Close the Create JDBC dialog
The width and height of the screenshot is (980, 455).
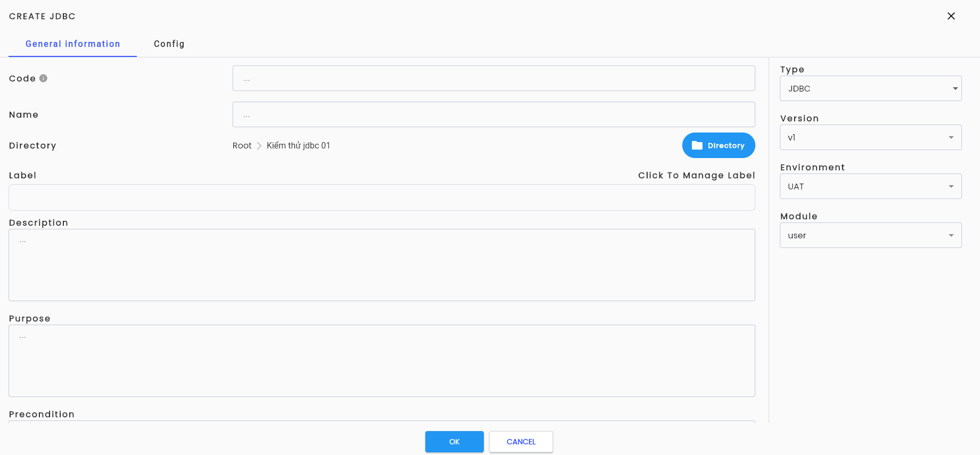coord(951,16)
